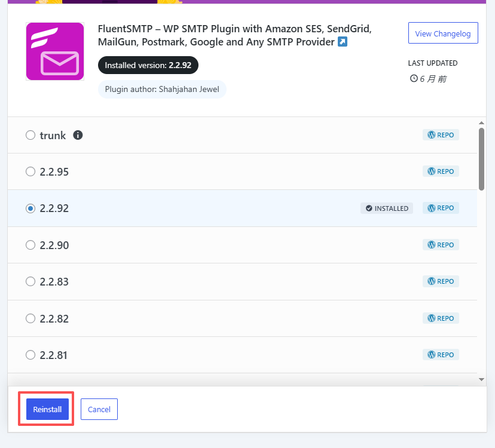Select version 2.2.81 radio button
The image size is (495, 448).
(x=30, y=355)
